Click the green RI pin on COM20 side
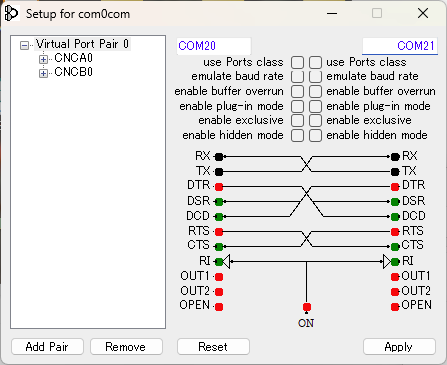 [x=219, y=262]
